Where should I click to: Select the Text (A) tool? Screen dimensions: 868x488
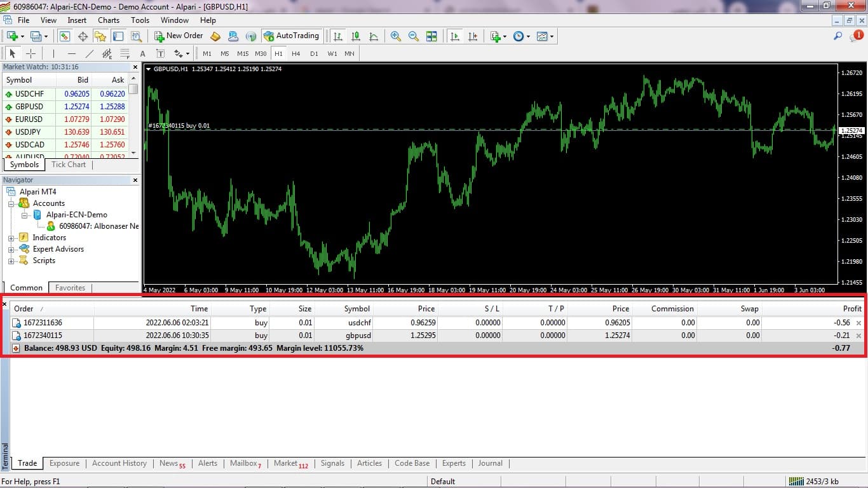coord(142,53)
